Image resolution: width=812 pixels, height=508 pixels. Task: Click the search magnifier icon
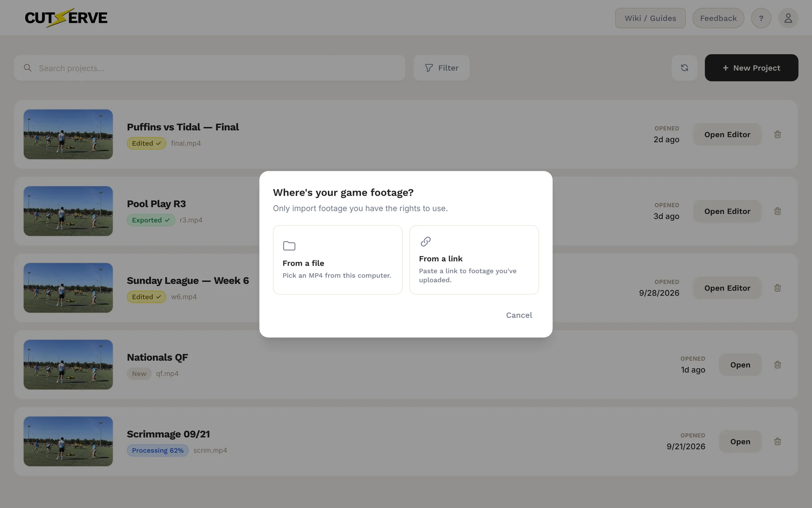tap(27, 68)
